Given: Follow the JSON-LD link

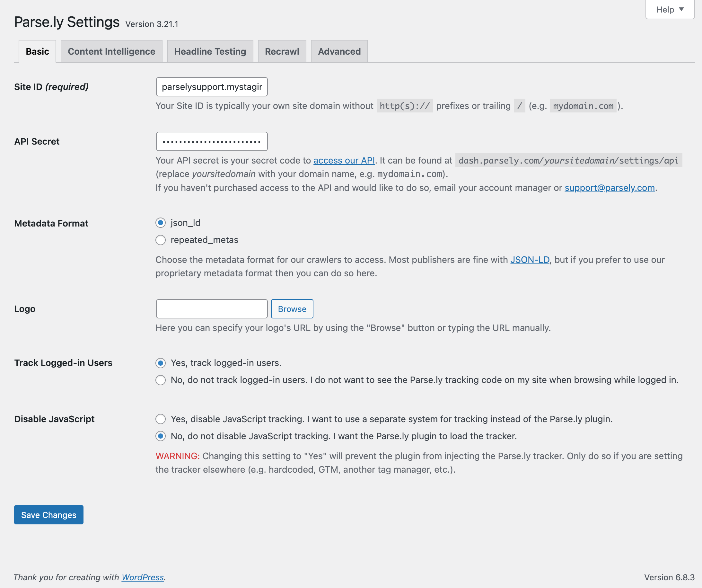Looking at the screenshot, I should tap(530, 260).
